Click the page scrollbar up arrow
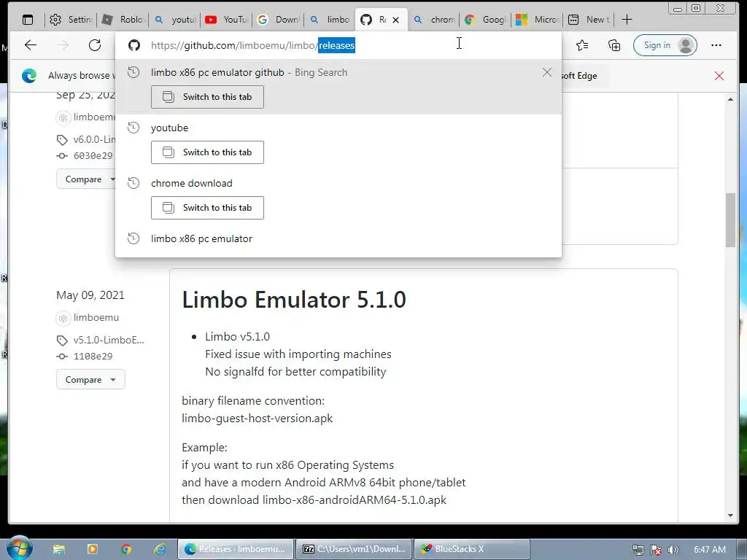The image size is (747, 560). (x=730, y=99)
